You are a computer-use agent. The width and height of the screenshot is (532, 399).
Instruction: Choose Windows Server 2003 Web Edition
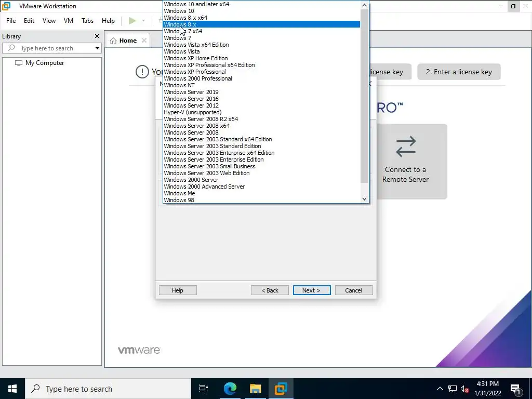pos(262,173)
